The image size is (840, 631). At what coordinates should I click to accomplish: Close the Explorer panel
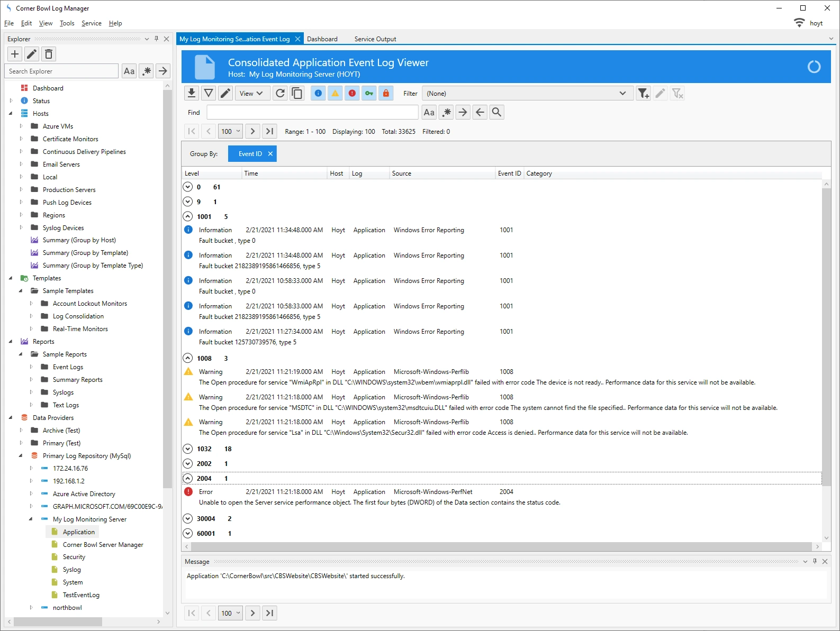pyautogui.click(x=166, y=39)
